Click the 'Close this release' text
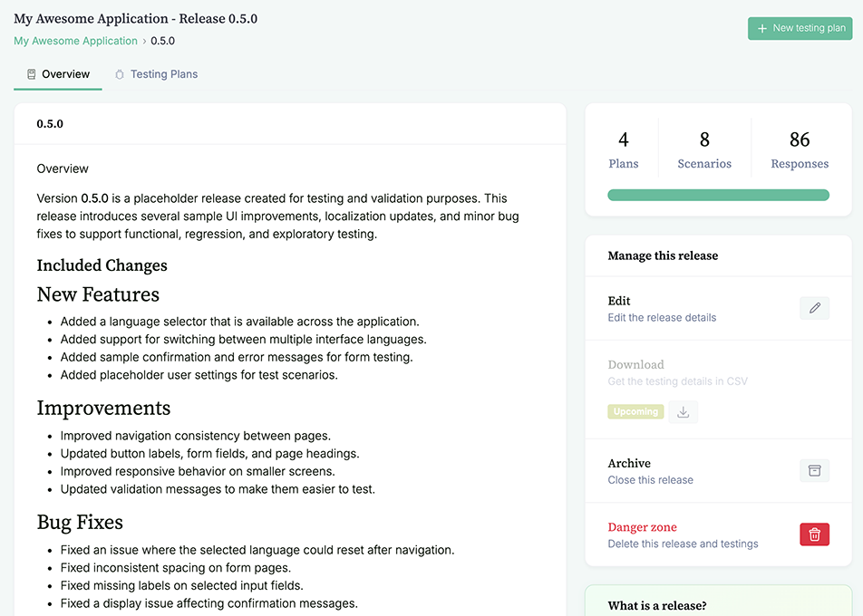863x616 pixels. pos(651,479)
